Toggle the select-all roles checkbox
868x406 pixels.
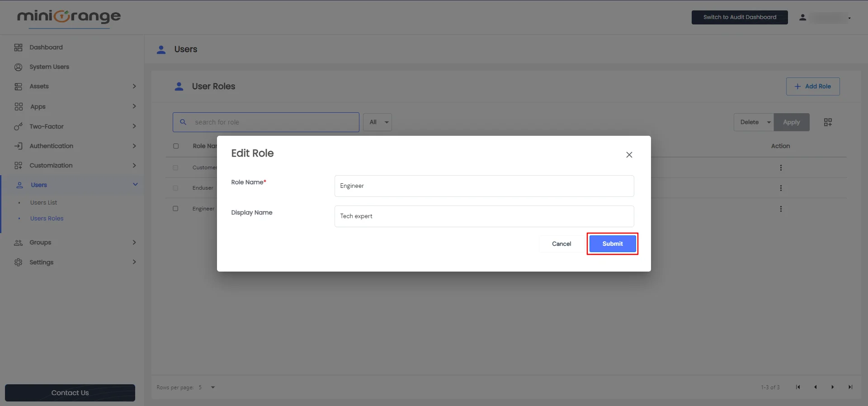(x=176, y=146)
